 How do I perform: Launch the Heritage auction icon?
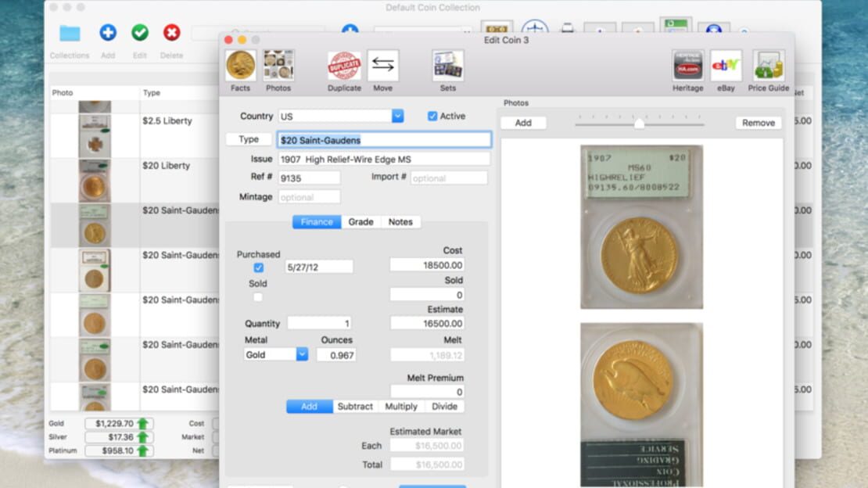pyautogui.click(x=687, y=66)
